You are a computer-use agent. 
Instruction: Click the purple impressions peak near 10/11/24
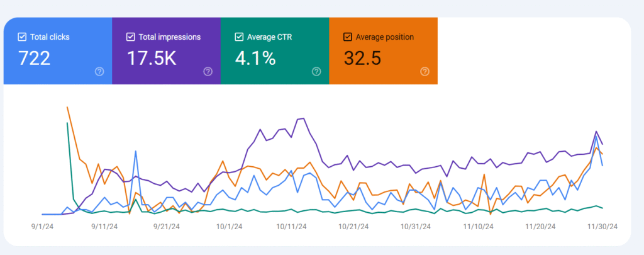click(x=304, y=118)
